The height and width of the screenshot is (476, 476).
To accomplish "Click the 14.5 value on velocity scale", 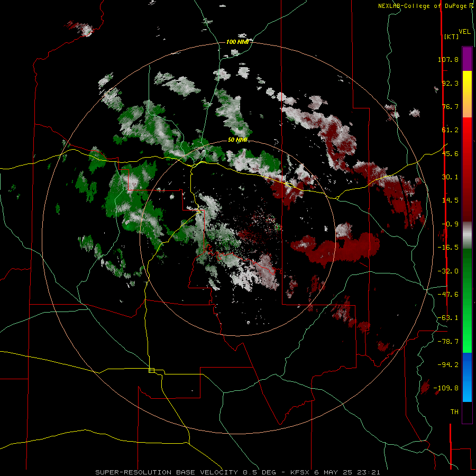I will [450, 200].
